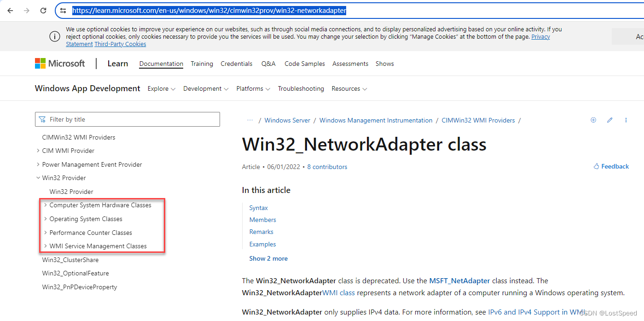Open the Platforms dropdown menu

(253, 88)
